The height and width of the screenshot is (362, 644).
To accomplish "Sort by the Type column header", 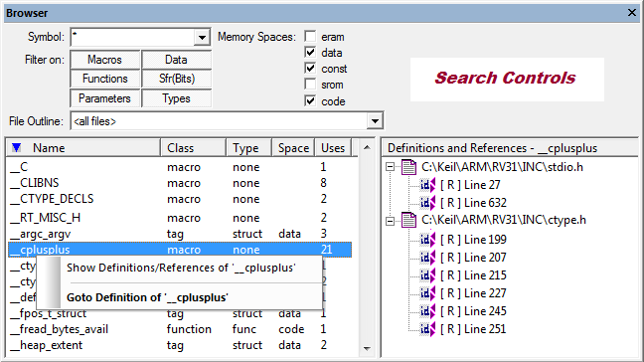I will click(x=249, y=148).
